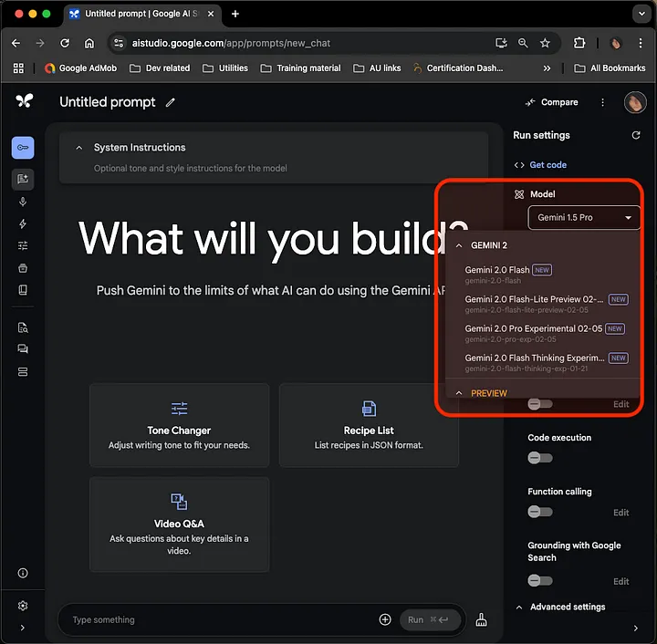Image resolution: width=657 pixels, height=644 pixels.
Task: Click the Developer forum chat icon
Action: (23, 349)
